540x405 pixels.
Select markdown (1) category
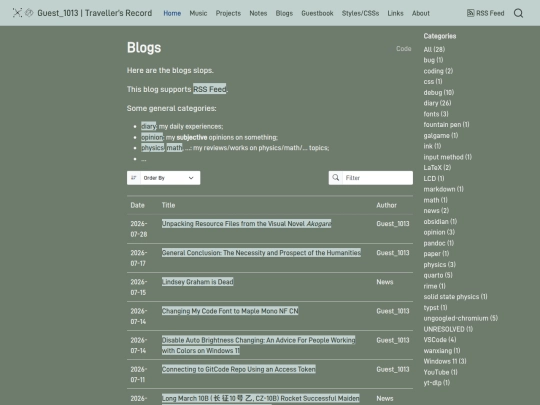coord(444,189)
